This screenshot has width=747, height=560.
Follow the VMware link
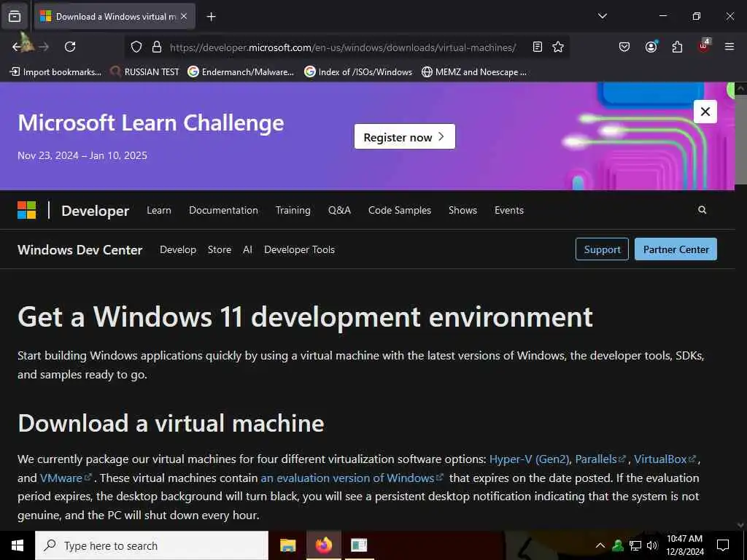click(66, 478)
